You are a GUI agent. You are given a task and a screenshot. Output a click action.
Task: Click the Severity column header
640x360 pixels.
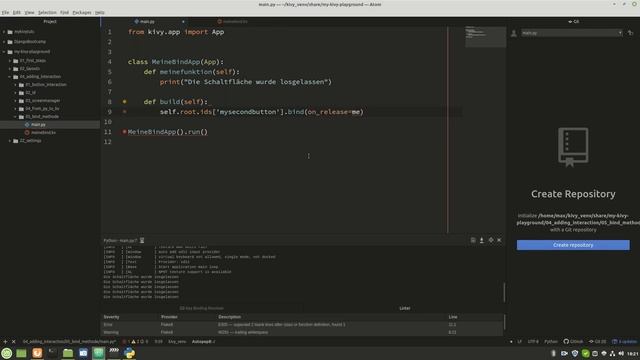point(111,317)
